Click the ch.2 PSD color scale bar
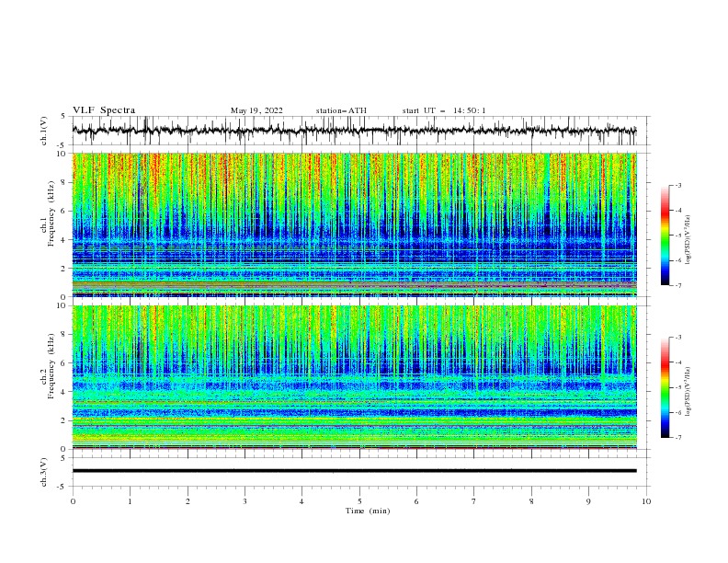The image size is (728, 563). coord(665,387)
